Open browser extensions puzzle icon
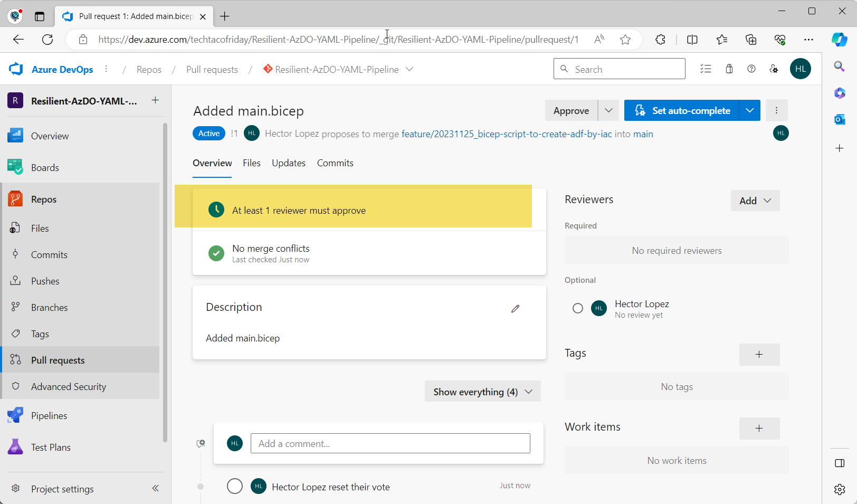Viewport: 857px width, 504px height. pyautogui.click(x=660, y=40)
